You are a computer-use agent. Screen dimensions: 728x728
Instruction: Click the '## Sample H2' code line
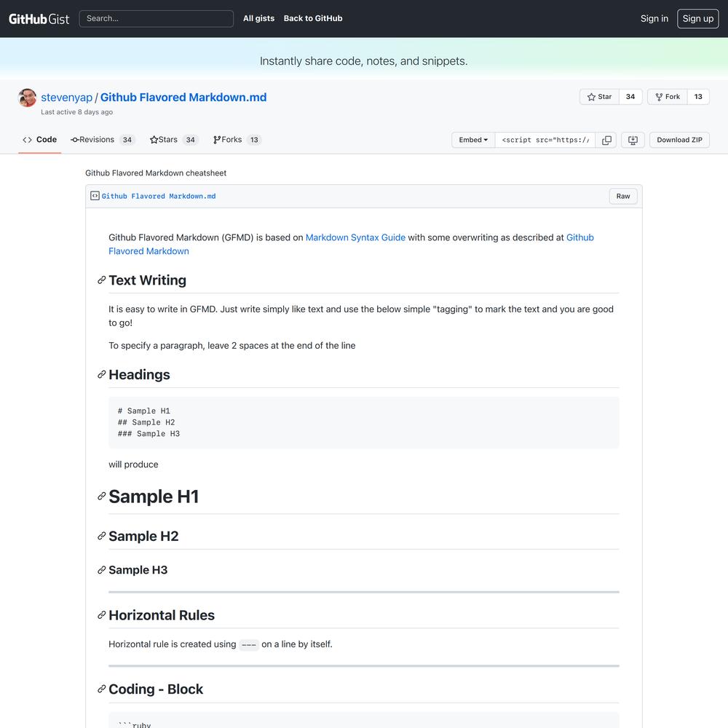tap(146, 422)
